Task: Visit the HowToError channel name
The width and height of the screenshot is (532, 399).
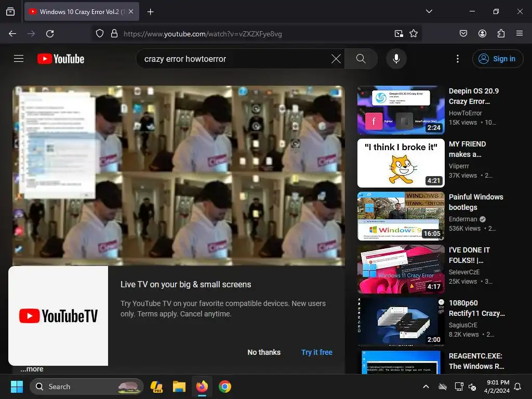Action: 465,113
